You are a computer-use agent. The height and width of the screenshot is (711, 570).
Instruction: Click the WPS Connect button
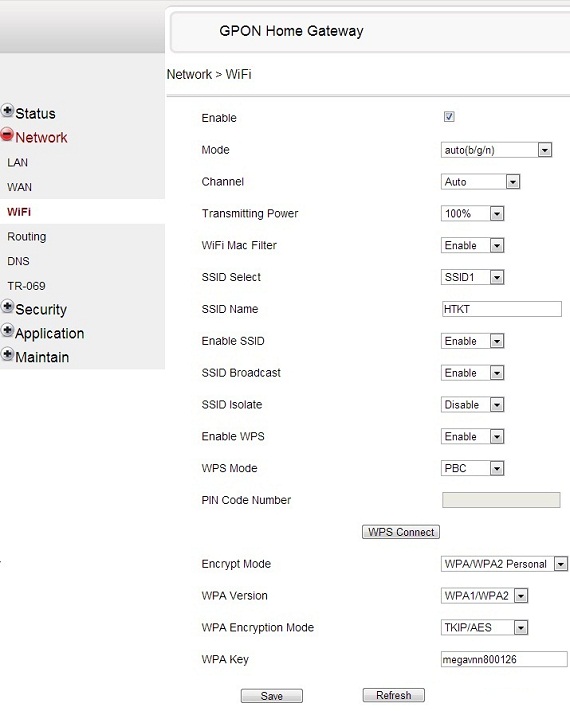[401, 532]
